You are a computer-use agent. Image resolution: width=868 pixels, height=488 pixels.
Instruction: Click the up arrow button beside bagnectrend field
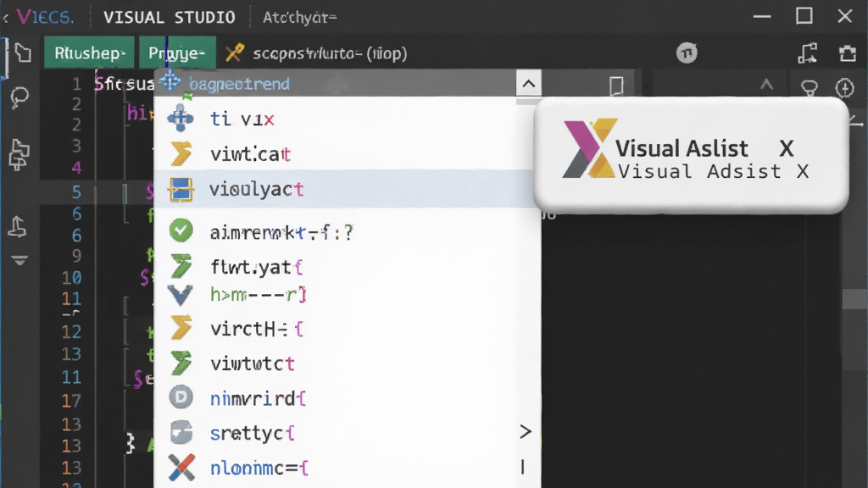pyautogui.click(x=529, y=84)
